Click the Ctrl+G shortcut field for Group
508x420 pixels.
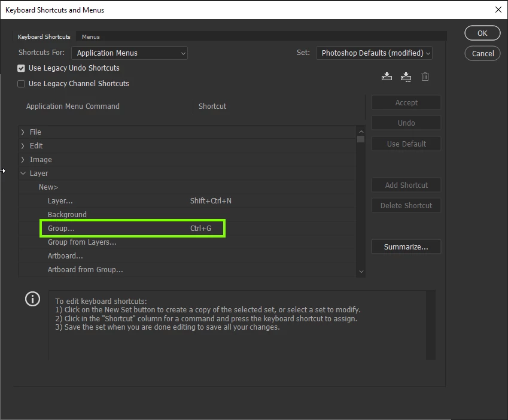point(200,229)
